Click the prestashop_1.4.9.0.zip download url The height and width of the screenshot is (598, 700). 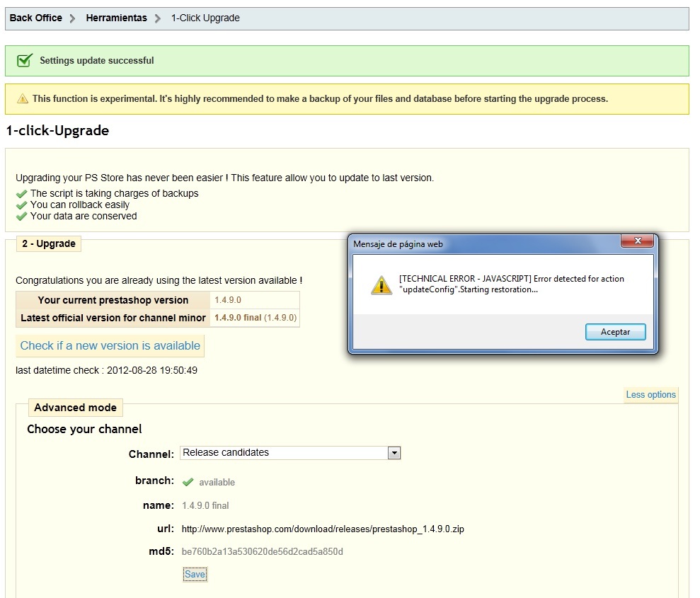pos(323,529)
